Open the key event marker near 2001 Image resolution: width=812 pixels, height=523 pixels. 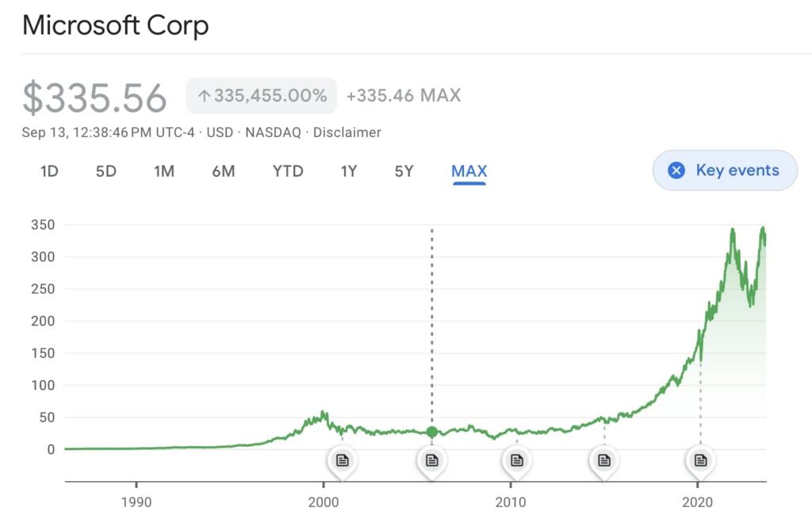(342, 460)
